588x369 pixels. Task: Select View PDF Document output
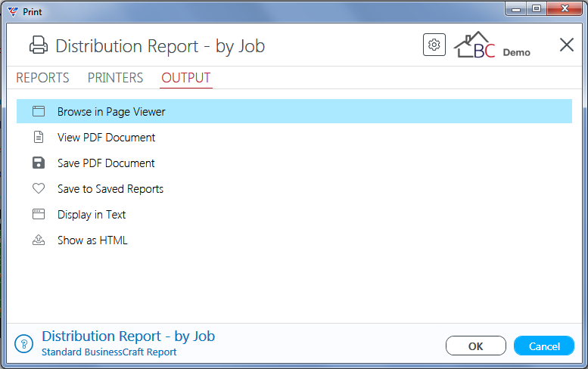pos(294,137)
